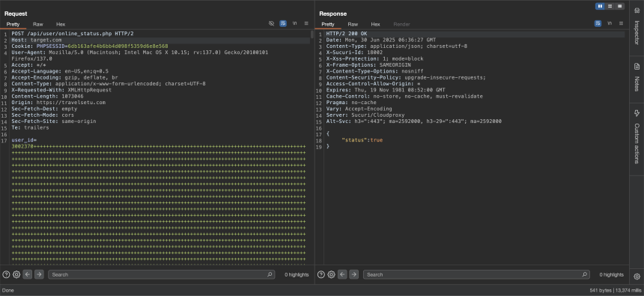Open Response search help icon
Screen dimensions: 644x296
[321, 274]
